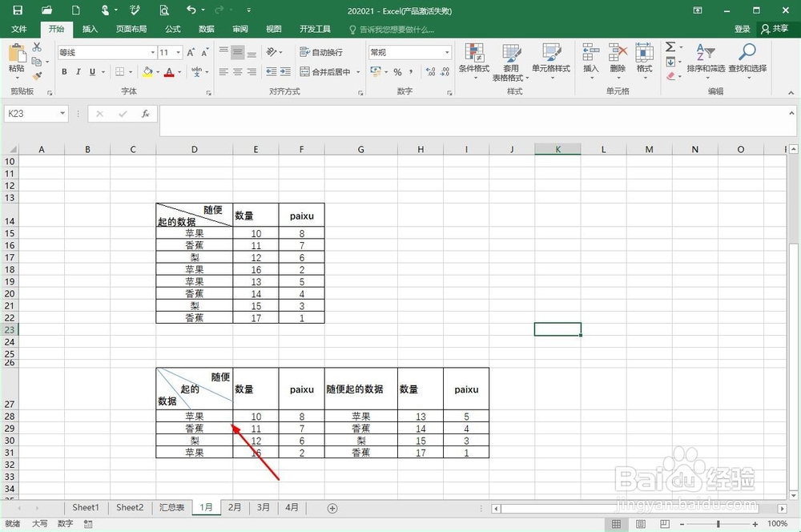Click the Clear eraser icon in editing group
This screenshot has height=532, width=801.
click(670, 76)
